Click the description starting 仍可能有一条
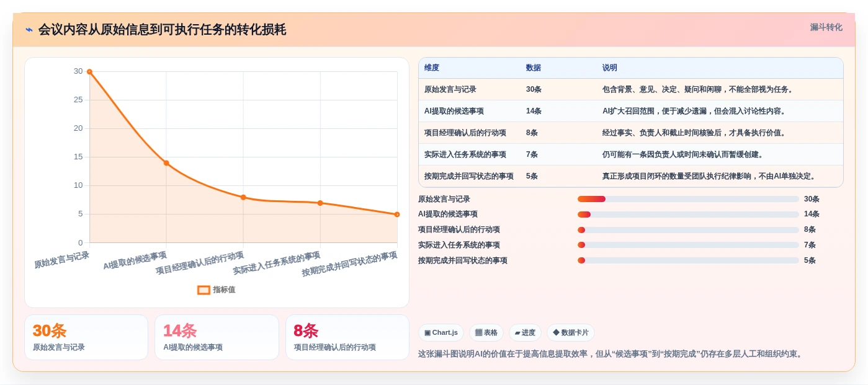The height and width of the screenshot is (385, 868). coord(682,154)
